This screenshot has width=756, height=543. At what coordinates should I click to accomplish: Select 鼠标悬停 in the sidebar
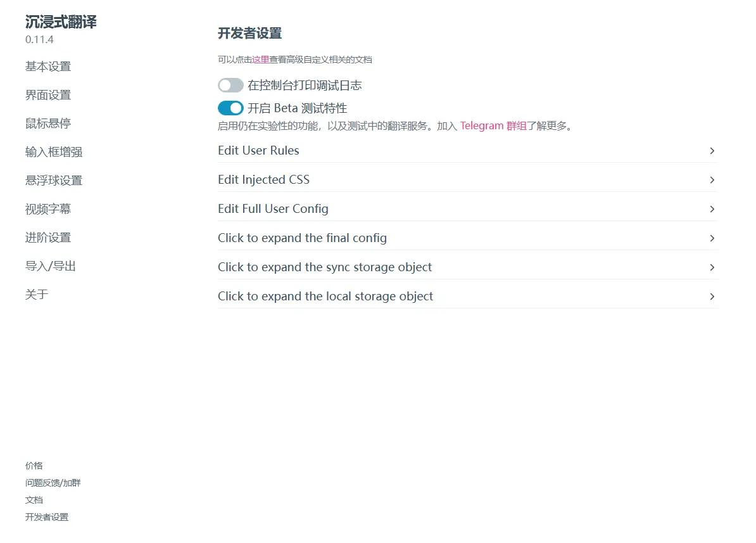(x=48, y=124)
